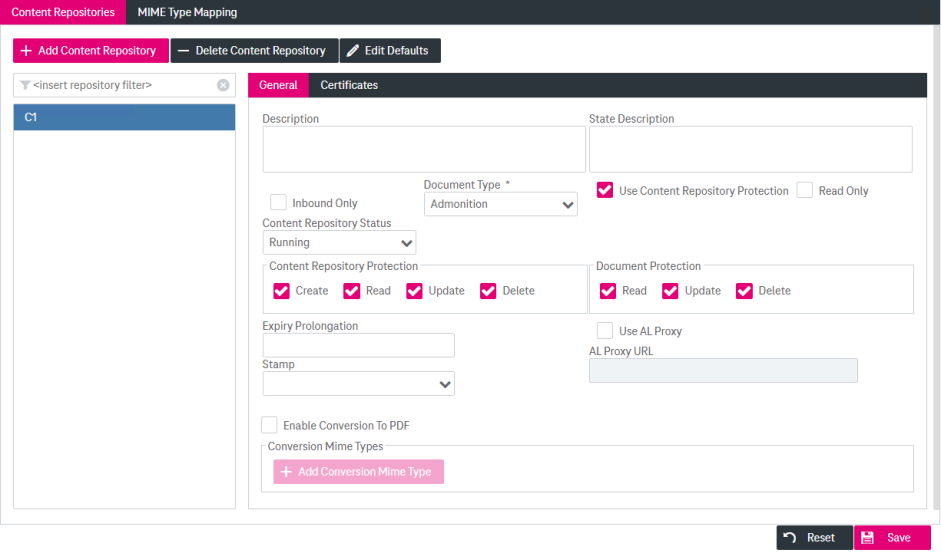Click the funnel filter icon in the repository search
The width and height of the screenshot is (941, 553).
click(25, 86)
